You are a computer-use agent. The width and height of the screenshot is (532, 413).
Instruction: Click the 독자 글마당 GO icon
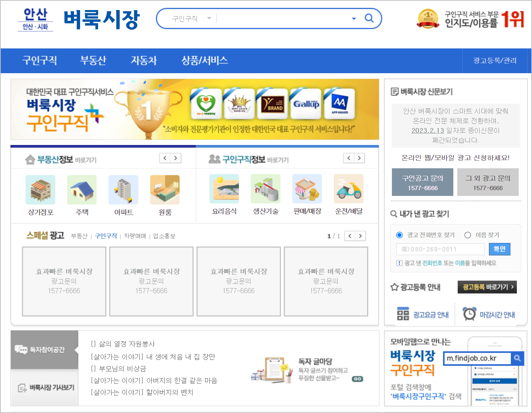pyautogui.click(x=357, y=379)
